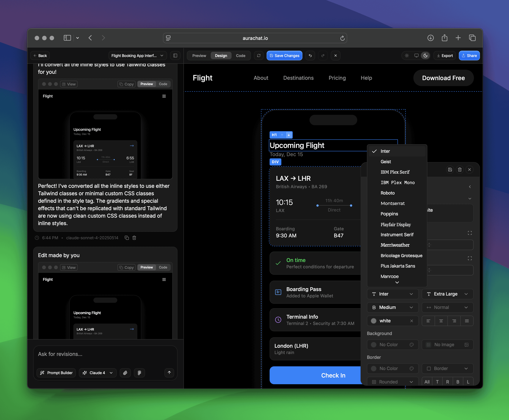Click the Figma import icon
The height and width of the screenshot is (420, 509).
point(139,373)
